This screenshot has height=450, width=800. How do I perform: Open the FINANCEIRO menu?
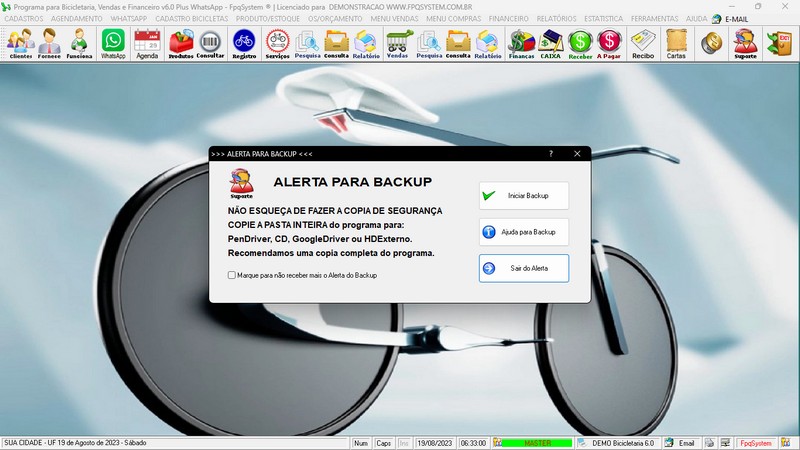tap(509, 19)
